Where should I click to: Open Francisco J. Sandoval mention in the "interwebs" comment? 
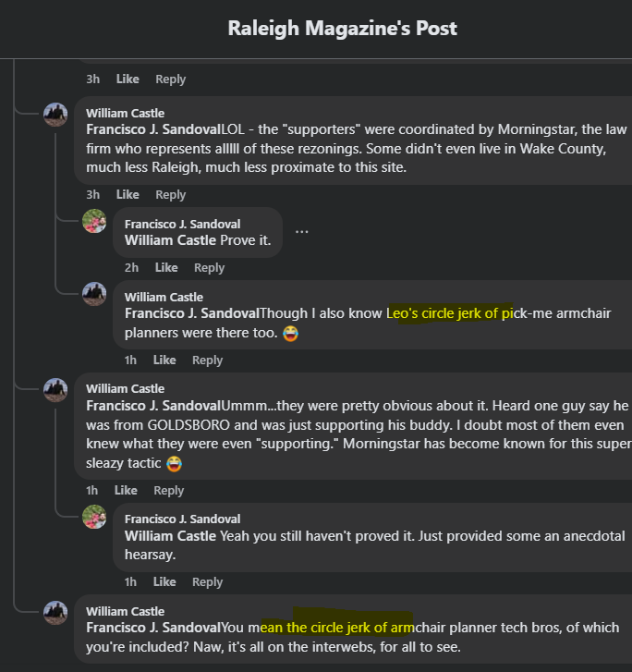[x=153, y=628]
